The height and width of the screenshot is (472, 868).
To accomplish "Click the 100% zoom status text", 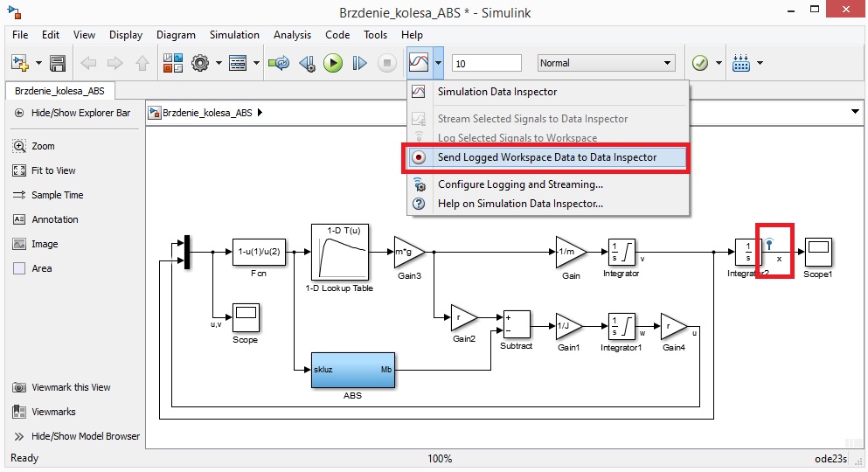I will tap(440, 459).
